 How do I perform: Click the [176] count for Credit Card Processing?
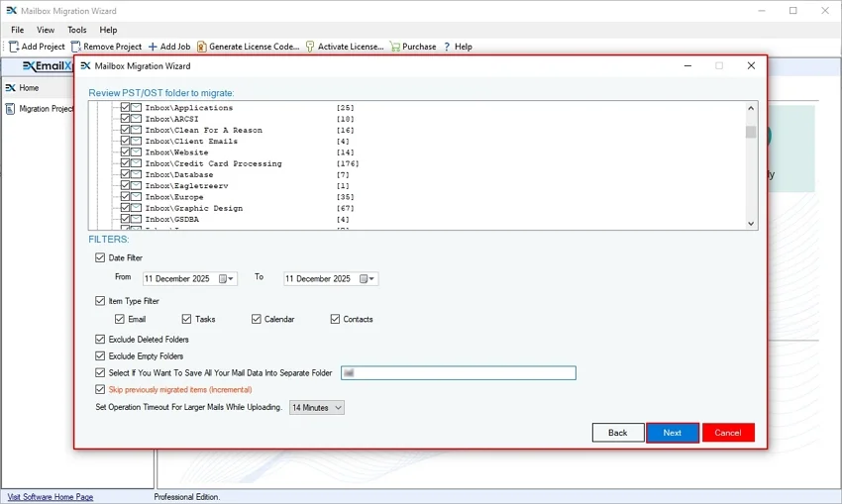[x=348, y=163]
